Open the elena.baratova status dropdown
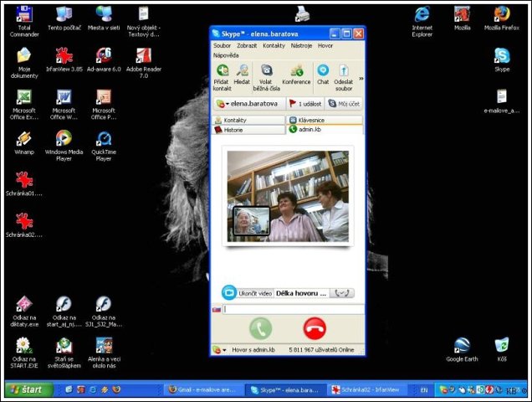 249,104
